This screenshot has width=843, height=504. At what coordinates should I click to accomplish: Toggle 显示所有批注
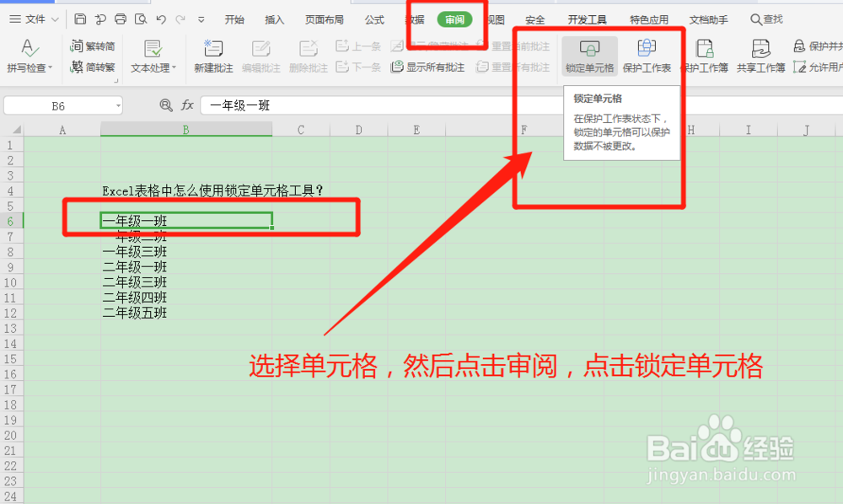point(428,67)
